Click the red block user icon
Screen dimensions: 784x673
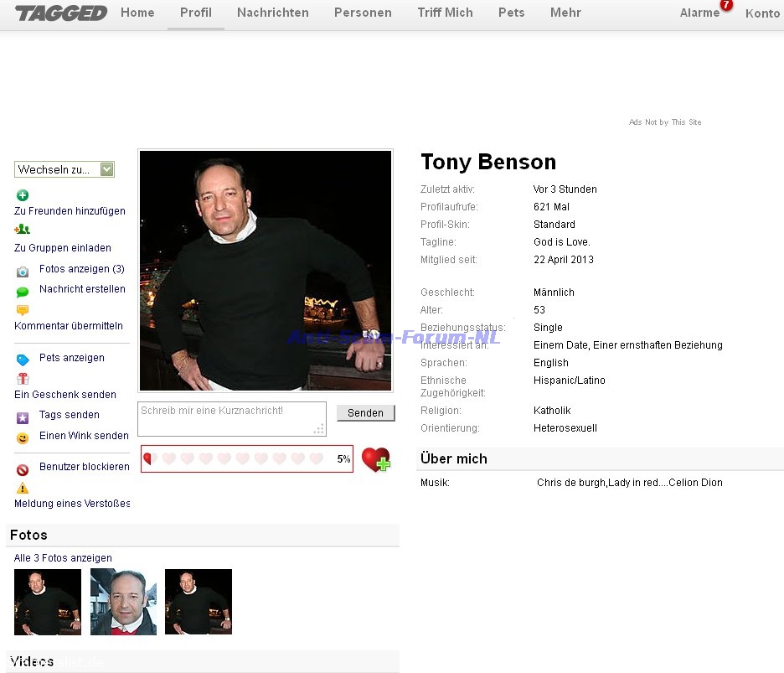[23, 470]
